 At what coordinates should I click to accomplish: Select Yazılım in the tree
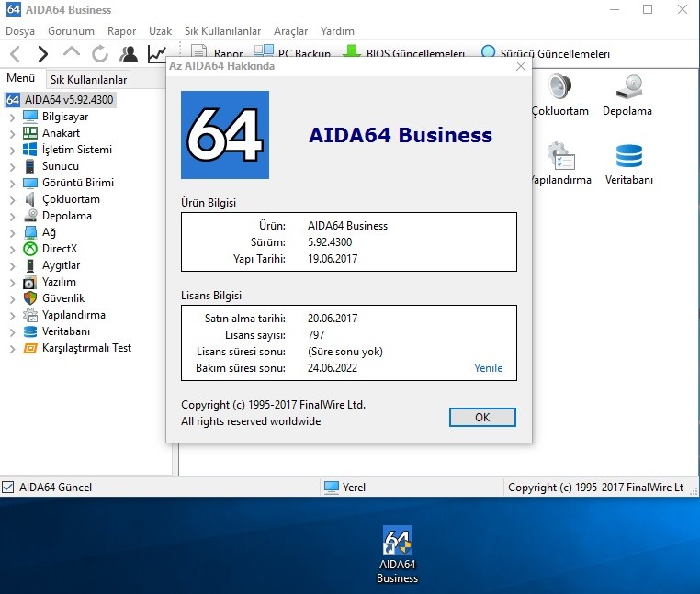point(59,282)
